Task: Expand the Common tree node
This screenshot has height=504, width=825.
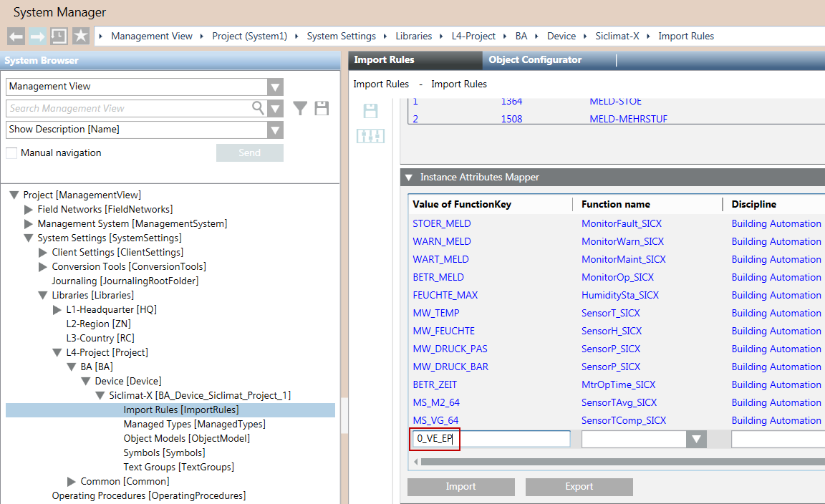Action: [x=71, y=481]
